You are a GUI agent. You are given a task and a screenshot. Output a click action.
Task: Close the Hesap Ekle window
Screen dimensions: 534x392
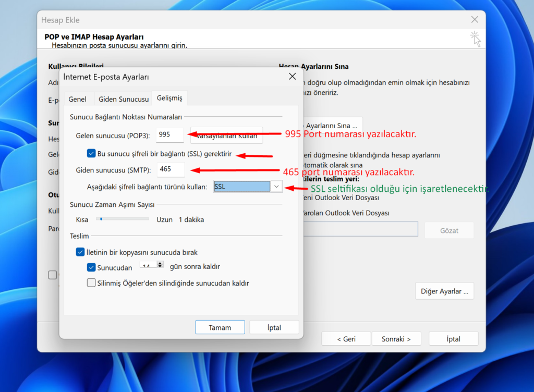474,20
